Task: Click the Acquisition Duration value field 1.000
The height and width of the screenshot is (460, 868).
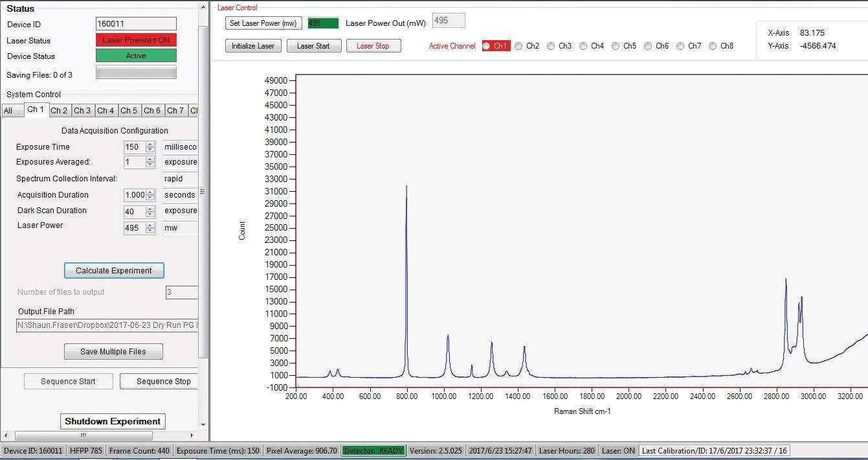Action: tap(135, 195)
